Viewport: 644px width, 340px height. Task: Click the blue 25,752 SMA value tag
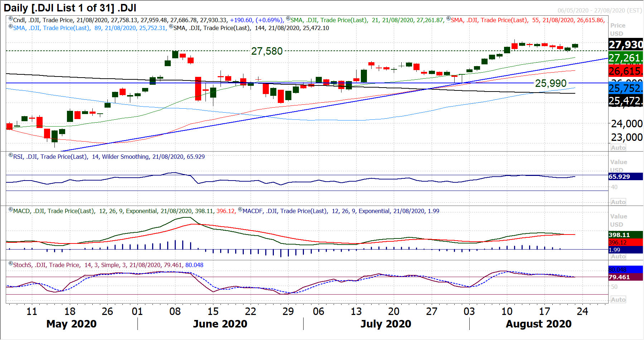pos(626,88)
